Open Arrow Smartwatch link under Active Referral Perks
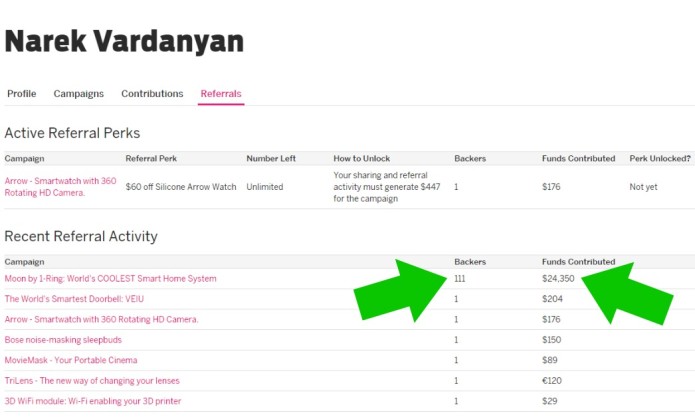Image resolution: width=695 pixels, height=417 pixels. (60, 186)
